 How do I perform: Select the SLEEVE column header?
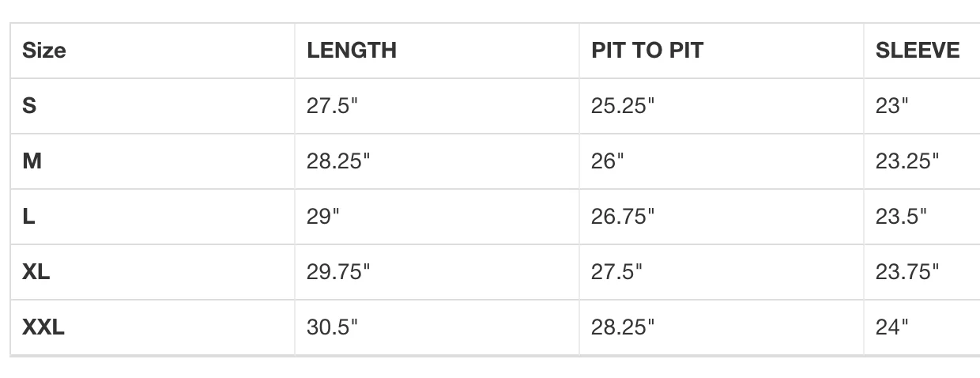tap(918, 51)
